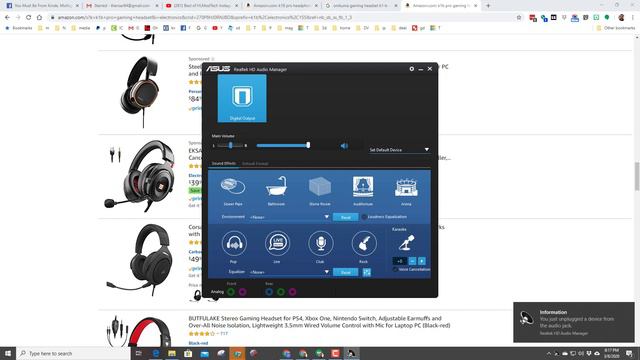The image size is (640, 360).
Task: Open the Equalizer preset dropdown
Action: pos(289,272)
